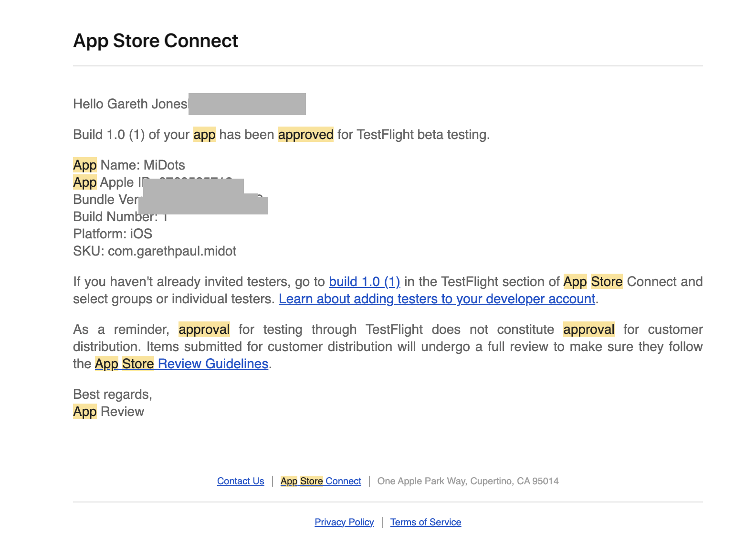Click Contact Us in the footer

[241, 481]
